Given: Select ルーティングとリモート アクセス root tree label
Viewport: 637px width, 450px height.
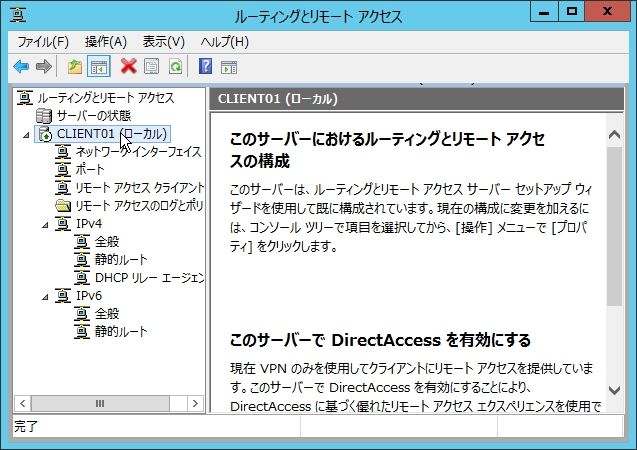Looking at the screenshot, I should [106, 98].
